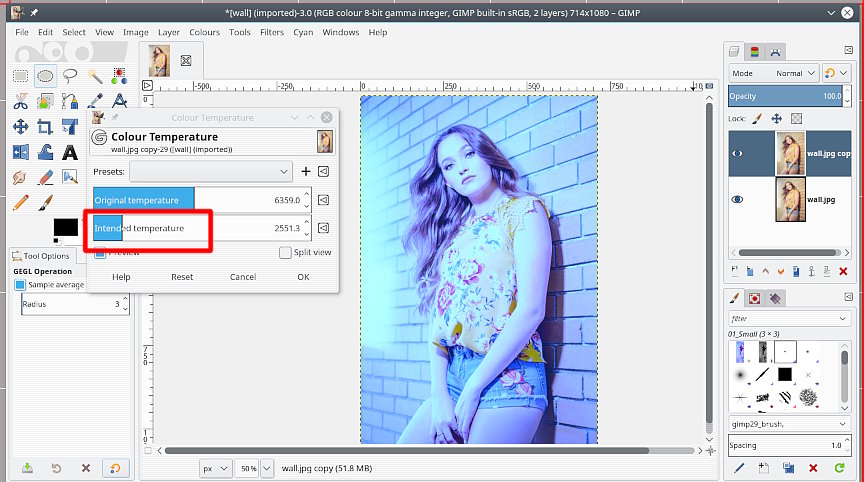Toggle the Sample average checkbox

click(20, 285)
